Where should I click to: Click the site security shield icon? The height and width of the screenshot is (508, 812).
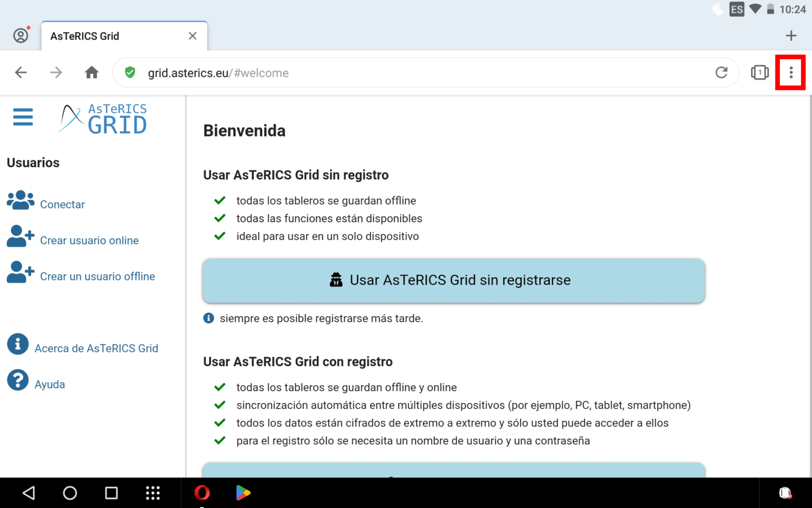130,72
